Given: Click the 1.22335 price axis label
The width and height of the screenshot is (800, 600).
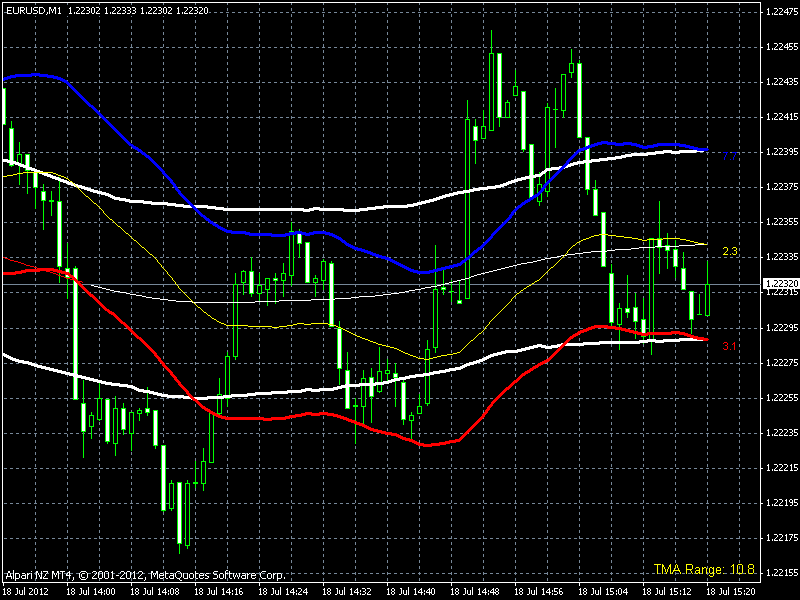Looking at the screenshot, I should click(782, 257).
